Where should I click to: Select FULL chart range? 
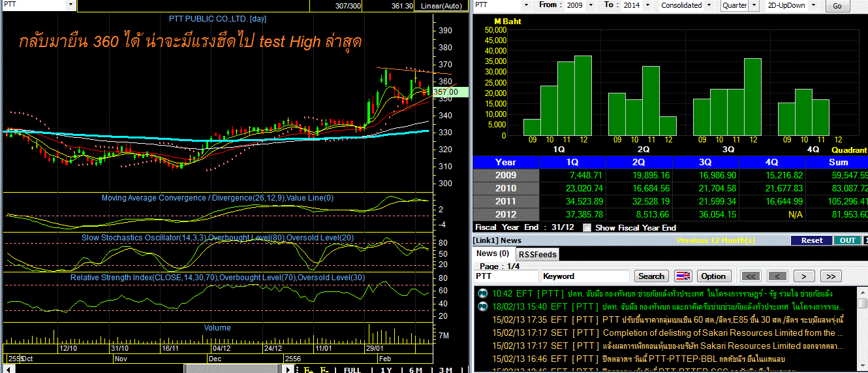tap(352, 370)
